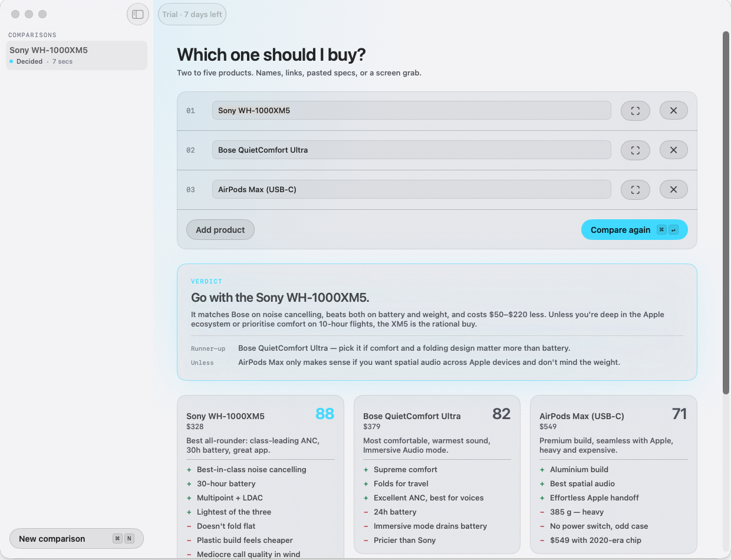Click "Lightest of the three" line
The width and height of the screenshot is (731, 560).
pyautogui.click(x=234, y=512)
